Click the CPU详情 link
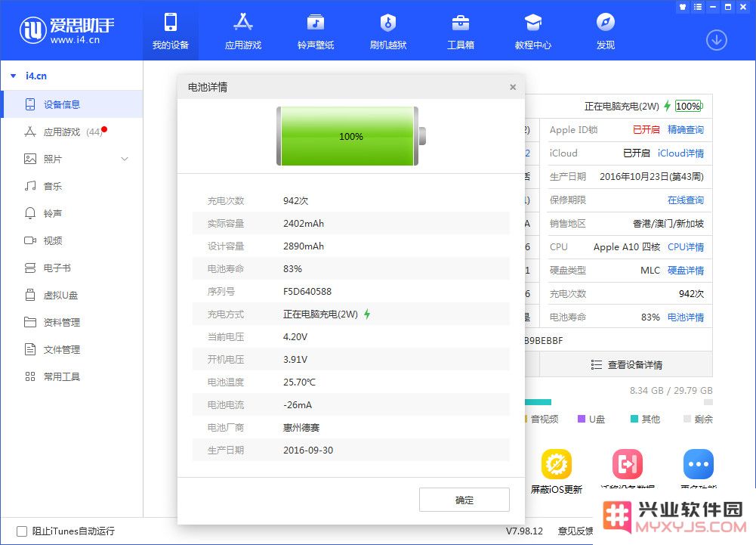The image size is (756, 545). [x=686, y=247]
